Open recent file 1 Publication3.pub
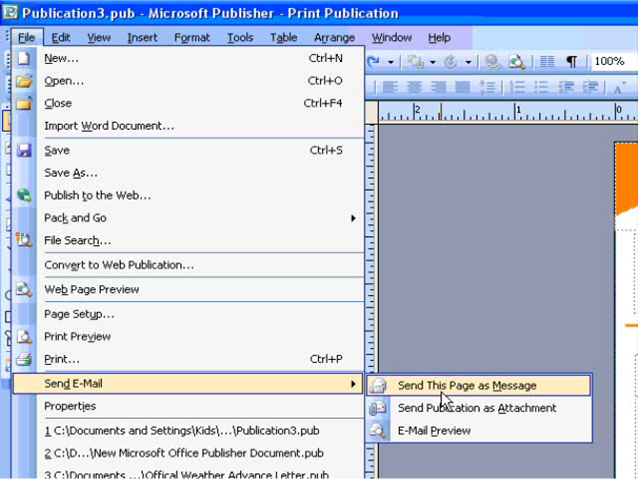Image resolution: width=638 pixels, height=479 pixels. pyautogui.click(x=188, y=431)
